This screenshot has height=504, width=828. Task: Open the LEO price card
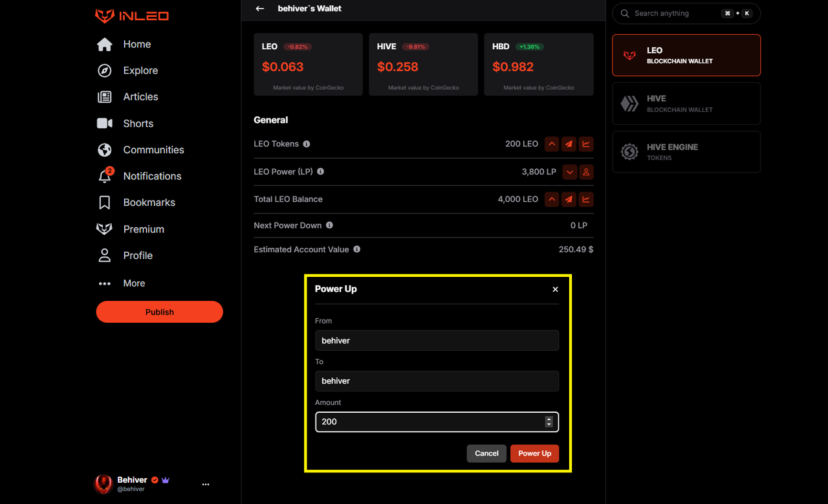(309, 65)
